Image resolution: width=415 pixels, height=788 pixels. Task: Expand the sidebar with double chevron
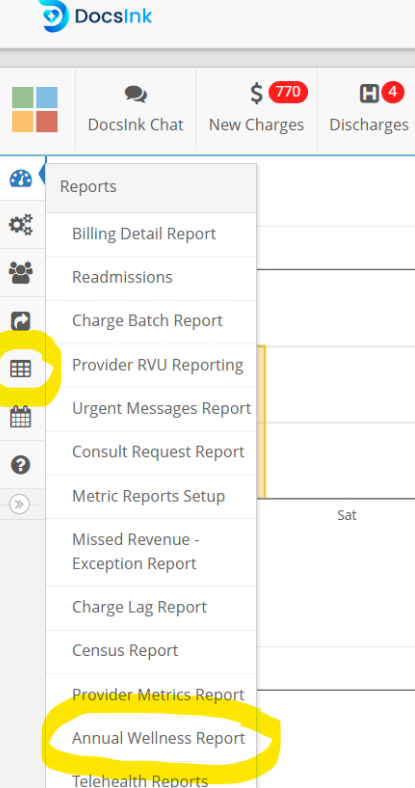[19, 504]
